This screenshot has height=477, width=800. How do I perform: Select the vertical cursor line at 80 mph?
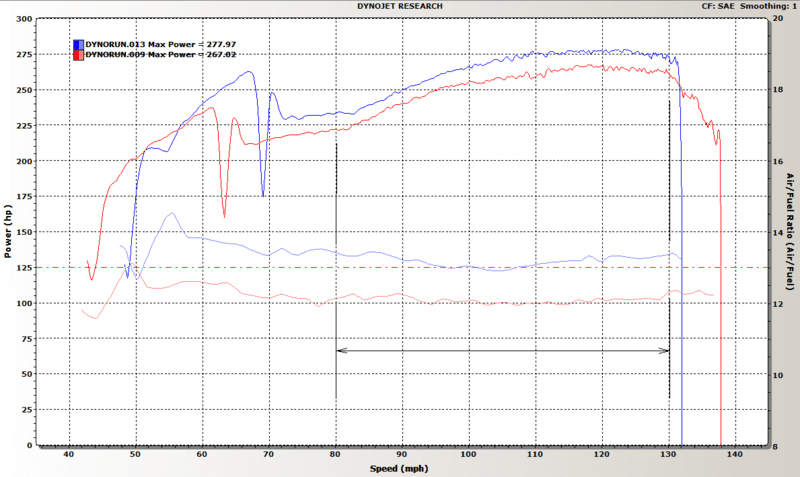(x=336, y=270)
